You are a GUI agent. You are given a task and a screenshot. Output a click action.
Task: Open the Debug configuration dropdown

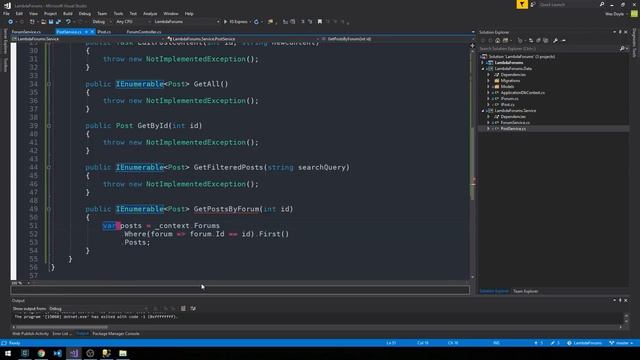(101, 22)
